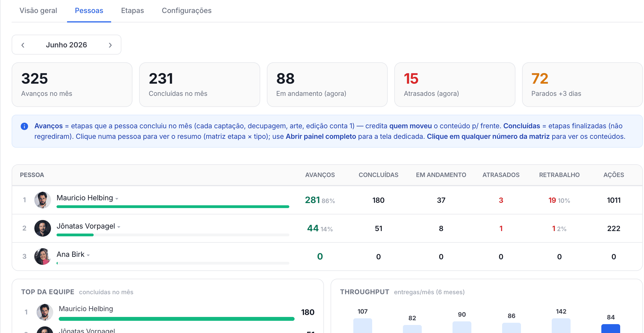Click Ana Birk's avatar picture
This screenshot has width=644, height=333.
pyautogui.click(x=43, y=257)
